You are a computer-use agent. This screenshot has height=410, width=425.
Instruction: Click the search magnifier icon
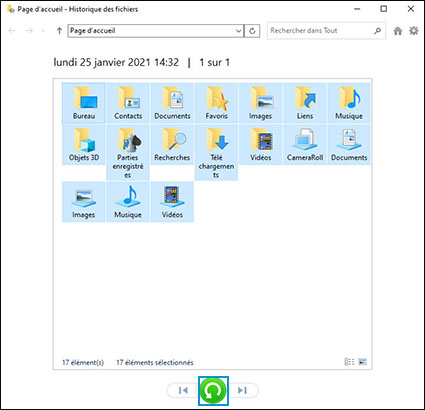pos(377,31)
